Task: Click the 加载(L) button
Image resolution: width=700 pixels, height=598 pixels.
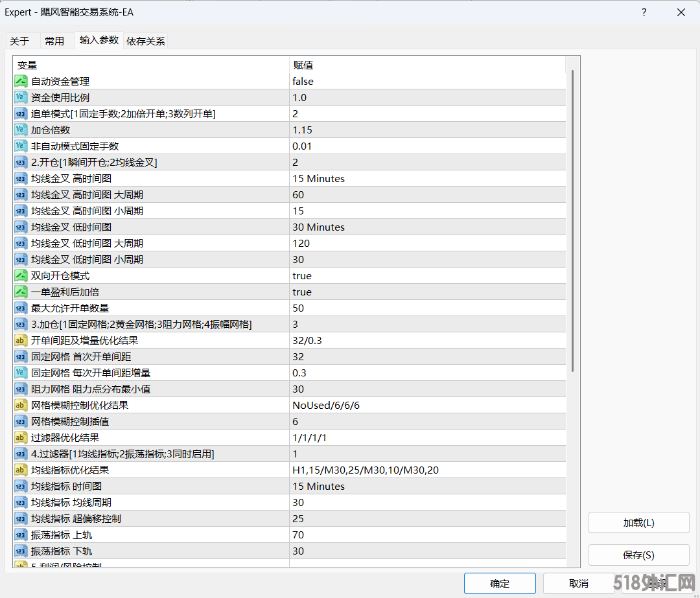Action: pos(638,523)
